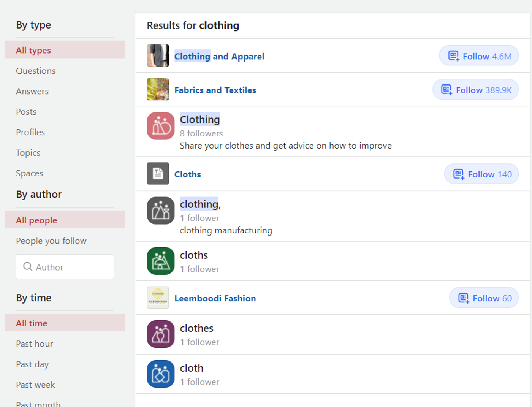
Task: Follow the Fabrics and Textiles topic
Action: [475, 90]
